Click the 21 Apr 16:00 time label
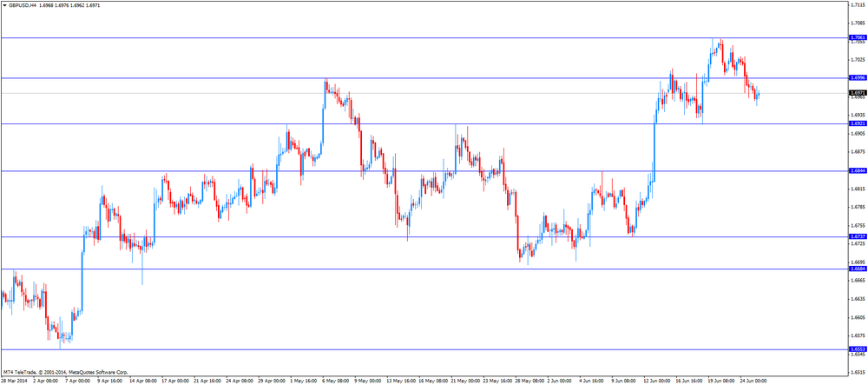 pos(207,382)
